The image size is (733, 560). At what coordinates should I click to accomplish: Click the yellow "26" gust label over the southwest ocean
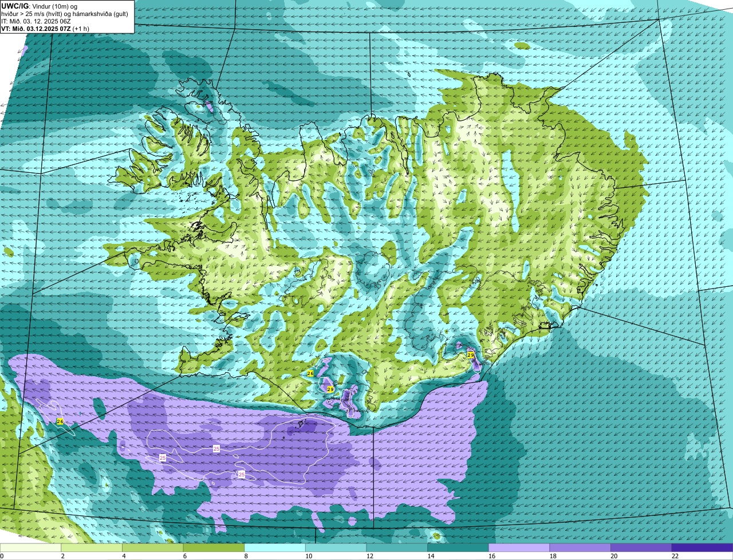(60, 422)
